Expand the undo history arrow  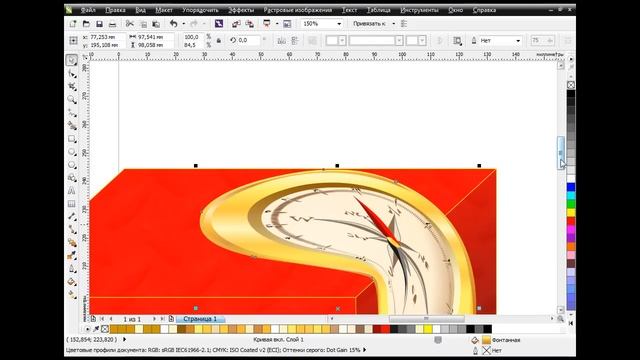click(x=183, y=24)
